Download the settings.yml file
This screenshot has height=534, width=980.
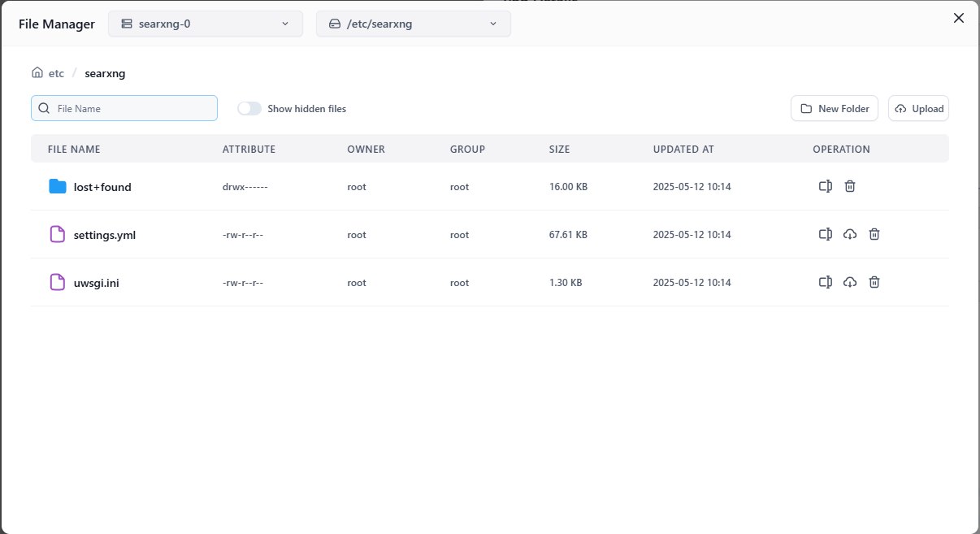tap(850, 234)
